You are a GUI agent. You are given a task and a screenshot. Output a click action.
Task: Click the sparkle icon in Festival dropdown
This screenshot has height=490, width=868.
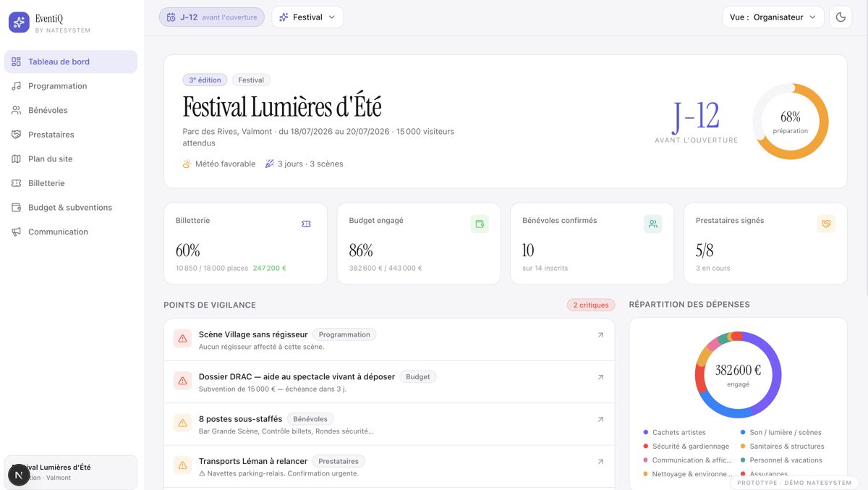click(284, 17)
